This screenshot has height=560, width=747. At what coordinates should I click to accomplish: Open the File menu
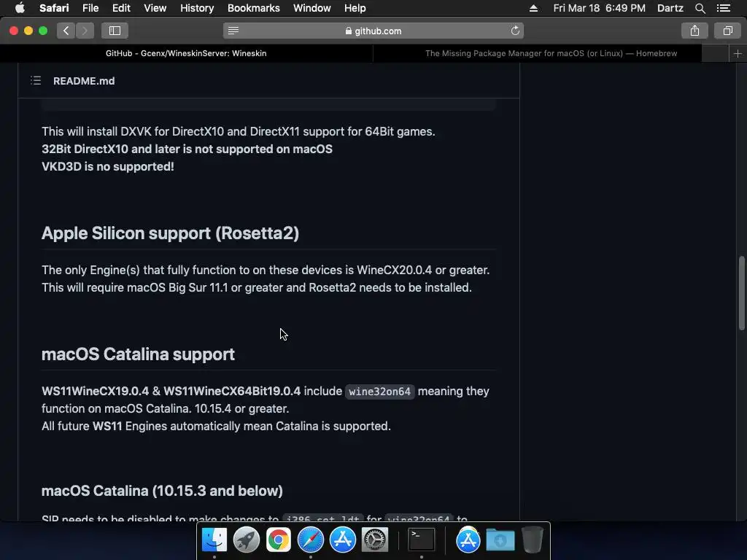click(90, 8)
